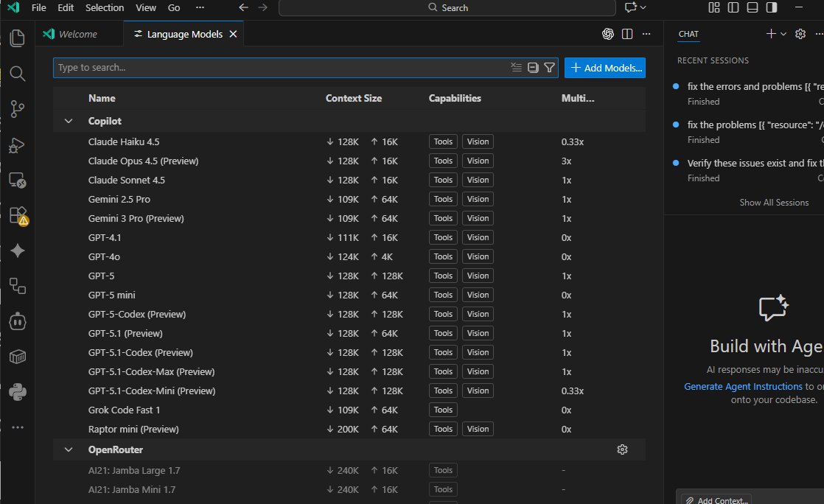This screenshot has height=504, width=824.
Task: Open Customize Layout icon in title bar
Action: [713, 7]
